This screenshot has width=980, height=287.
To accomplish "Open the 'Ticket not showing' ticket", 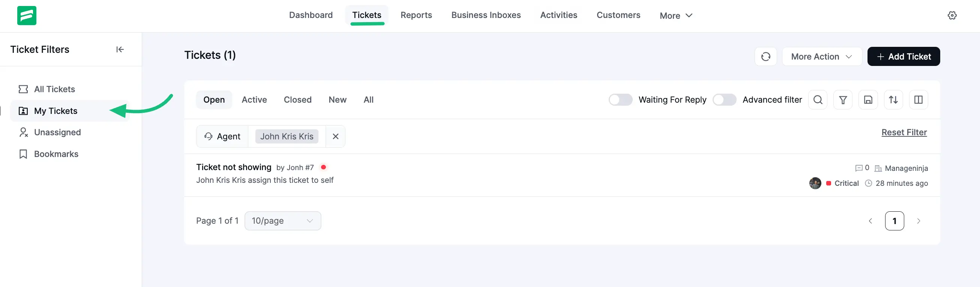I will pyautogui.click(x=234, y=167).
